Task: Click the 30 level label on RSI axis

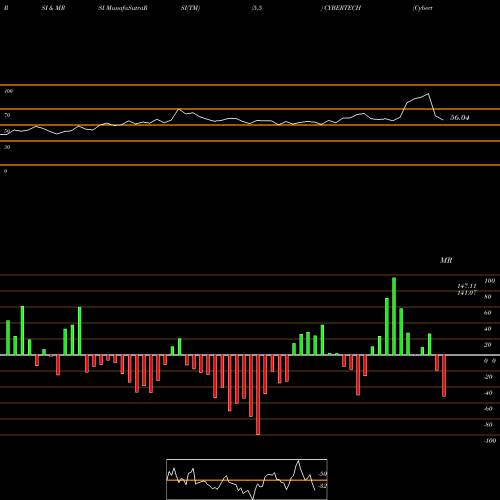Action: pyautogui.click(x=7, y=147)
